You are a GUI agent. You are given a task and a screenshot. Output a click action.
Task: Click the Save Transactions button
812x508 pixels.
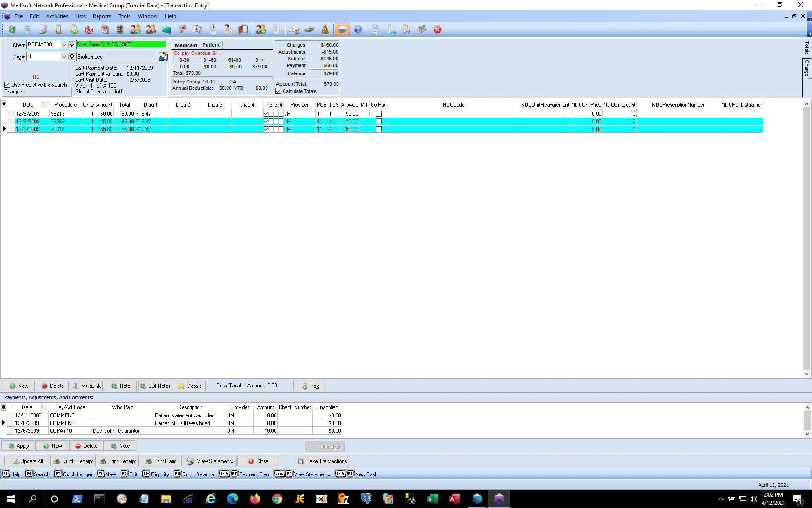(x=322, y=461)
